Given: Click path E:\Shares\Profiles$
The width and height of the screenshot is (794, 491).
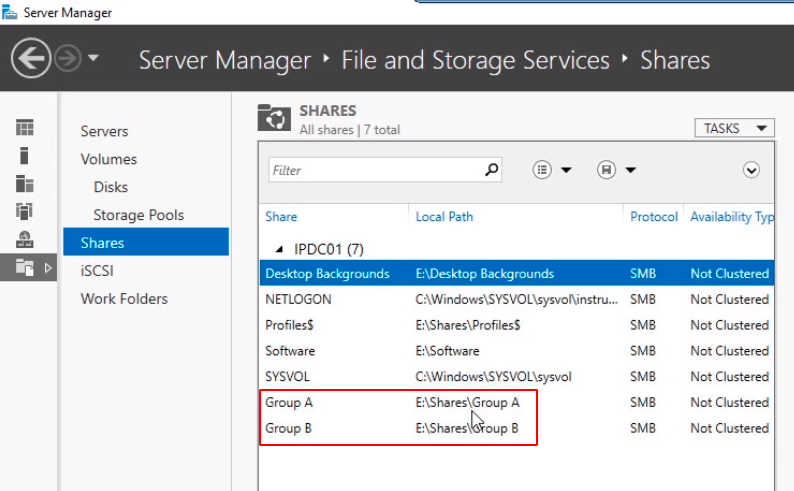Looking at the screenshot, I should (x=468, y=325).
